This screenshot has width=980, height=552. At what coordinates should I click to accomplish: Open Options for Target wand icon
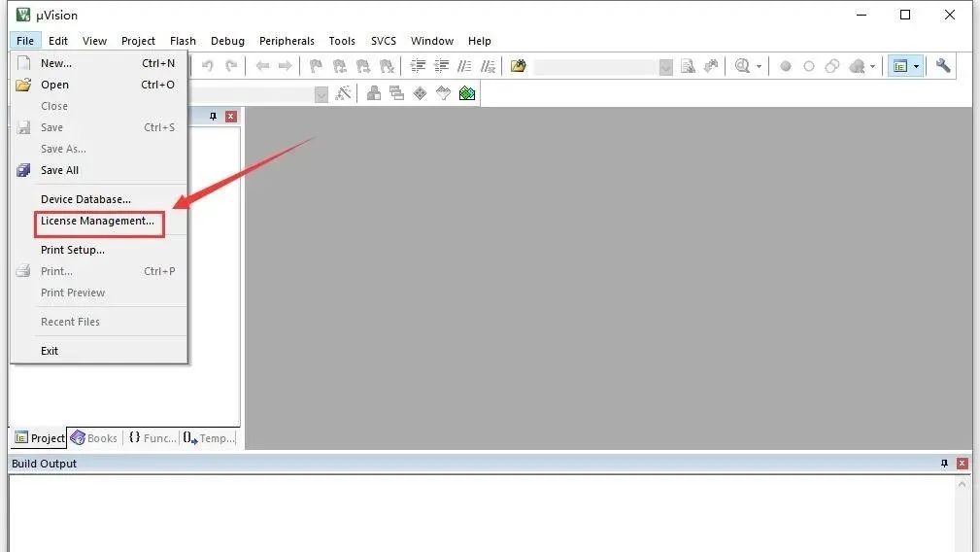343,93
